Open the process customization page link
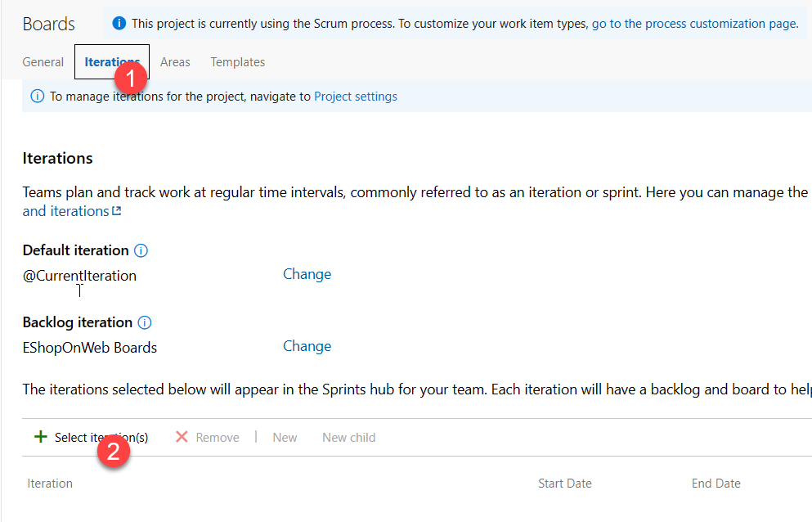This screenshot has height=522, width=812. tap(695, 23)
